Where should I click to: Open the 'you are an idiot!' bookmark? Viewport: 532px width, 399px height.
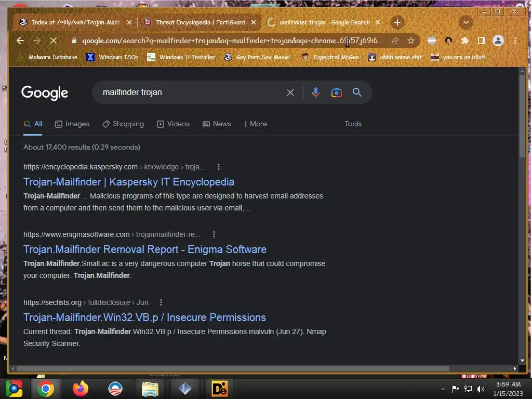coord(458,57)
